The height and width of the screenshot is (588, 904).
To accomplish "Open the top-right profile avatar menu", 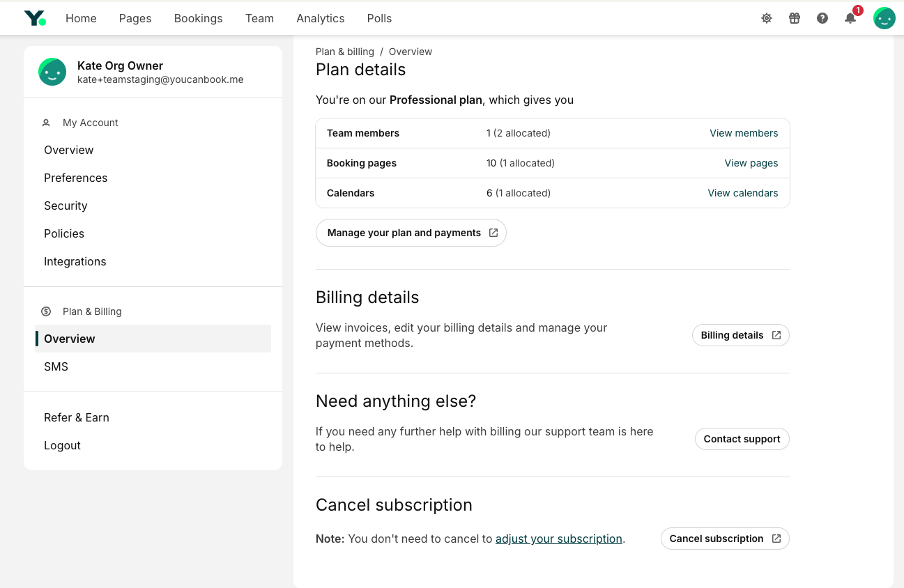I will 884,18.
